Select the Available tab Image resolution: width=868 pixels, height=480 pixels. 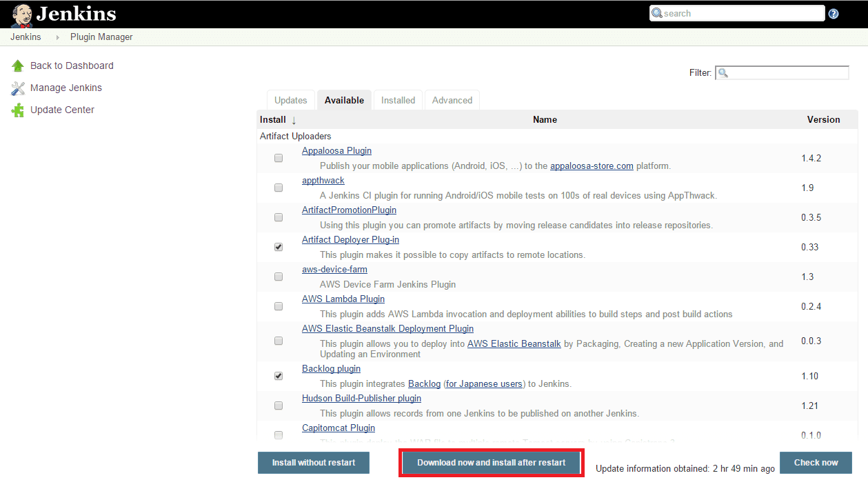(x=344, y=100)
